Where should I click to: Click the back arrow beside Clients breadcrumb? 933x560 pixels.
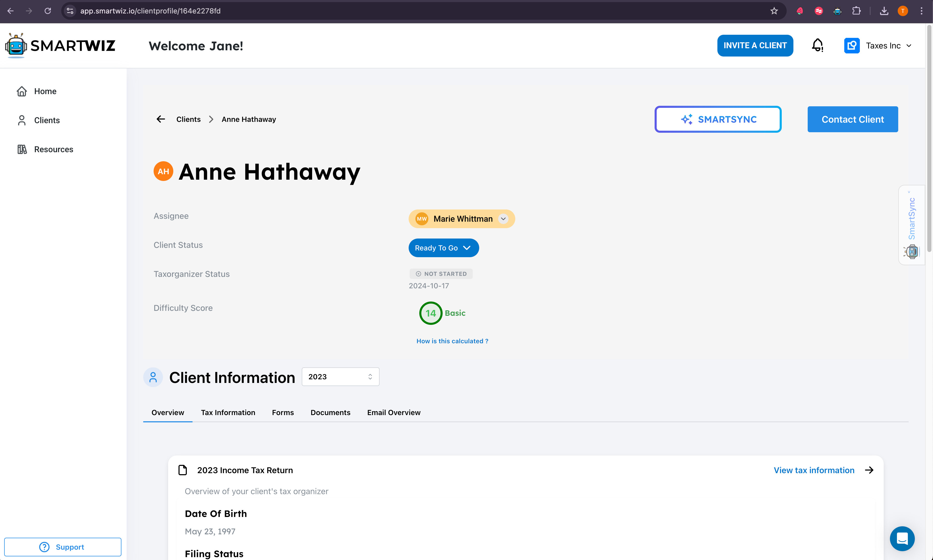[161, 119]
